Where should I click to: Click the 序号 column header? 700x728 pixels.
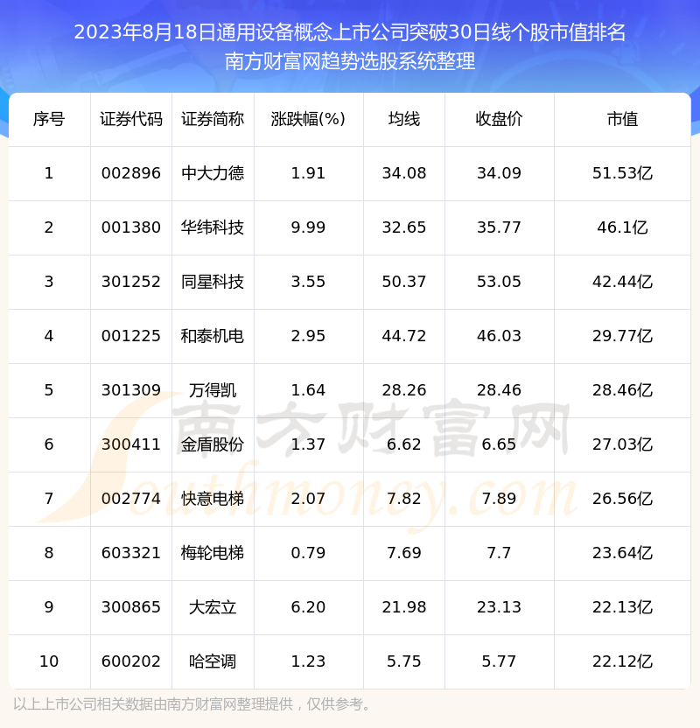[49, 119]
